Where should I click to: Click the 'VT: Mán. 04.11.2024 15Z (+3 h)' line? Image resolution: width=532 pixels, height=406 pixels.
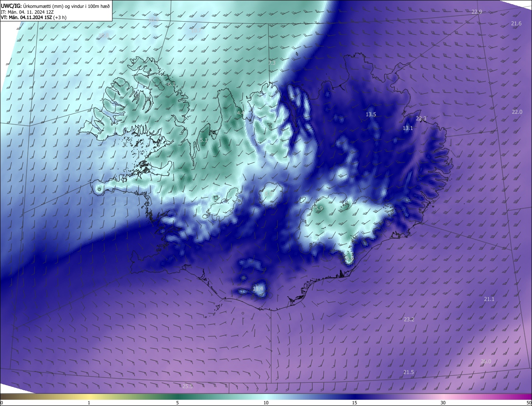pyautogui.click(x=34, y=17)
